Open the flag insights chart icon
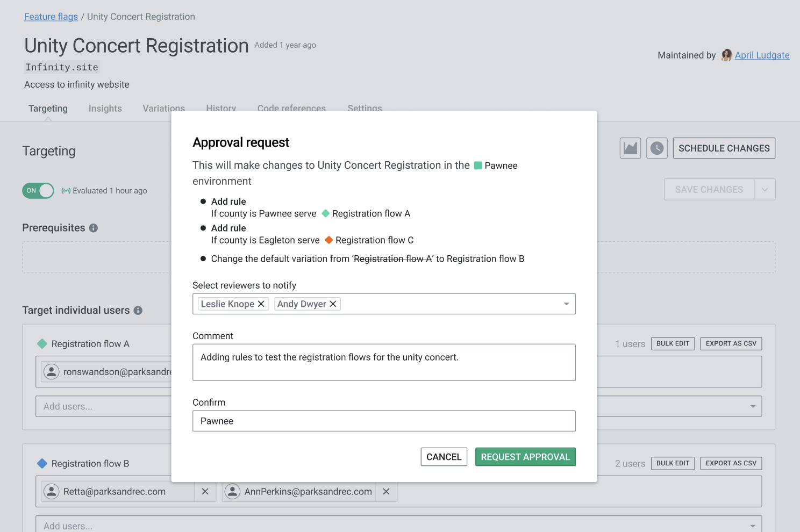 pos(630,148)
